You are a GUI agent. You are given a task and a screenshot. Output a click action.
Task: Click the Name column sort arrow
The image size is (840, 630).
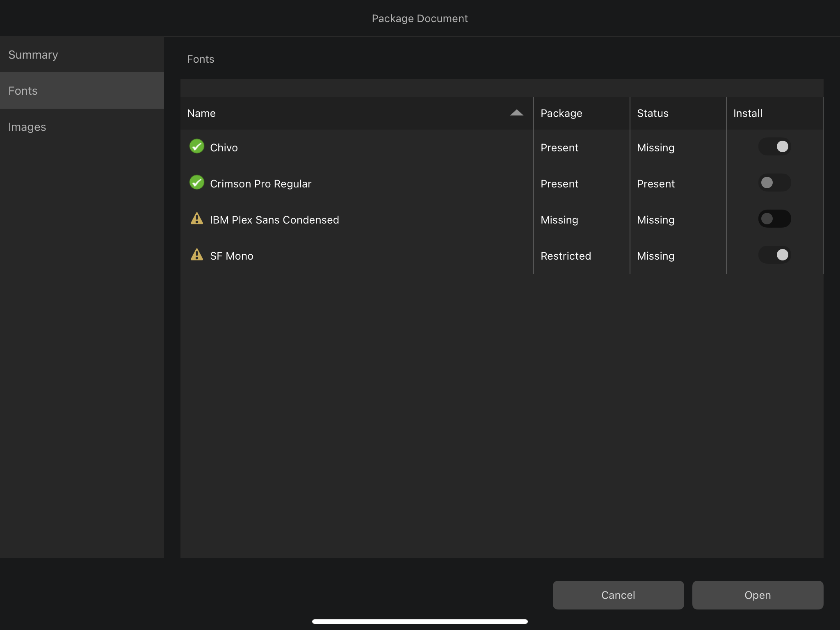pos(517,112)
